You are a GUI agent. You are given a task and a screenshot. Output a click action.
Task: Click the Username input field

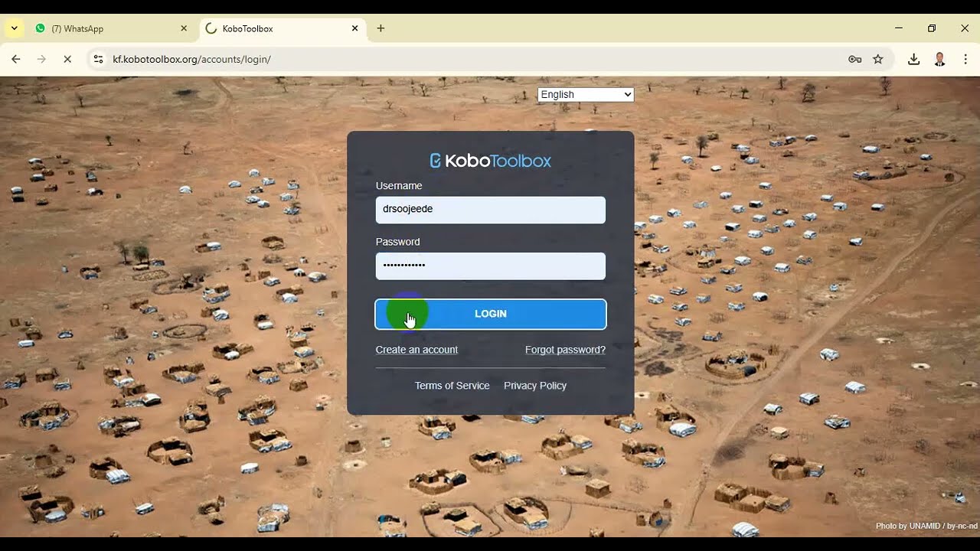point(491,210)
